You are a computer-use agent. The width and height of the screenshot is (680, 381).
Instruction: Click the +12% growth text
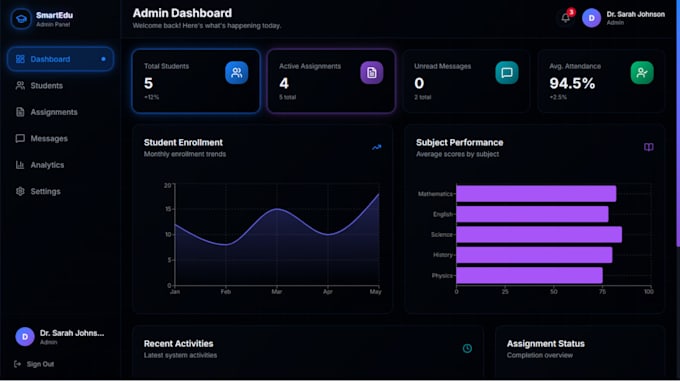pos(151,97)
